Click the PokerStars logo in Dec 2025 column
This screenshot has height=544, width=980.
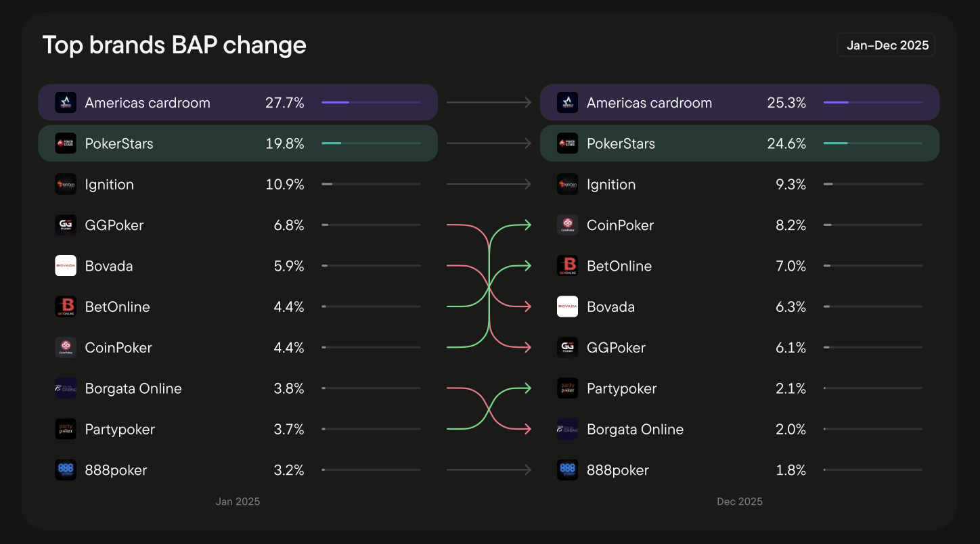(x=567, y=143)
